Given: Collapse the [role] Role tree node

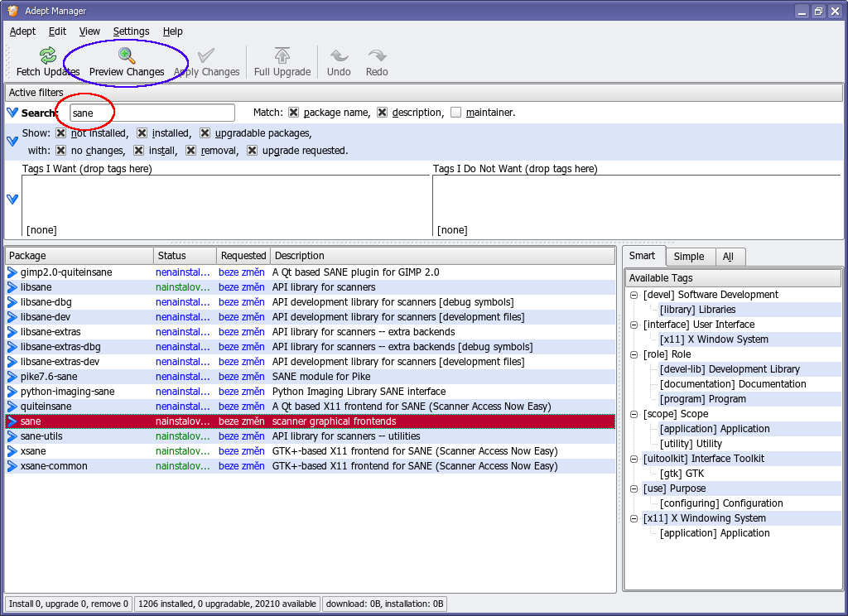Looking at the screenshot, I should click(634, 354).
